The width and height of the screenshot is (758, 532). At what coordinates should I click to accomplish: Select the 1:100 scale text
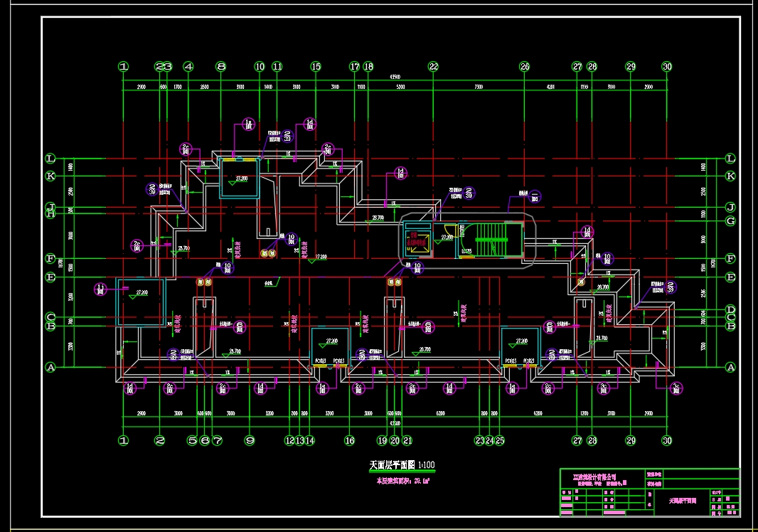(x=427, y=464)
